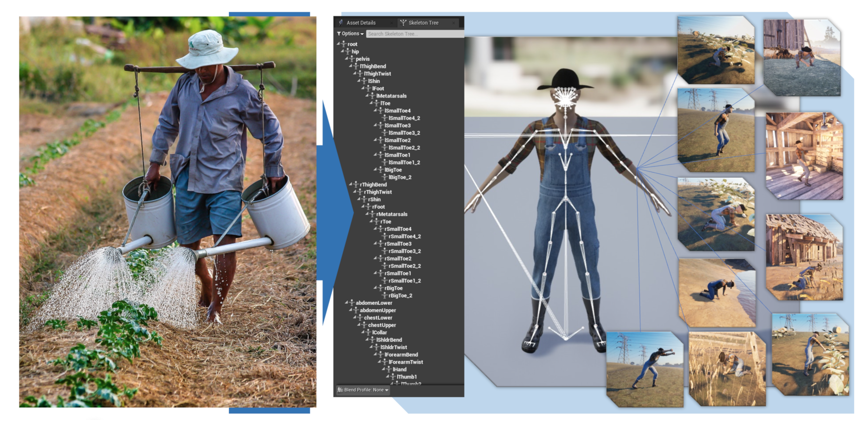
Task: Switch to the Asset Details tab
Action: (361, 23)
